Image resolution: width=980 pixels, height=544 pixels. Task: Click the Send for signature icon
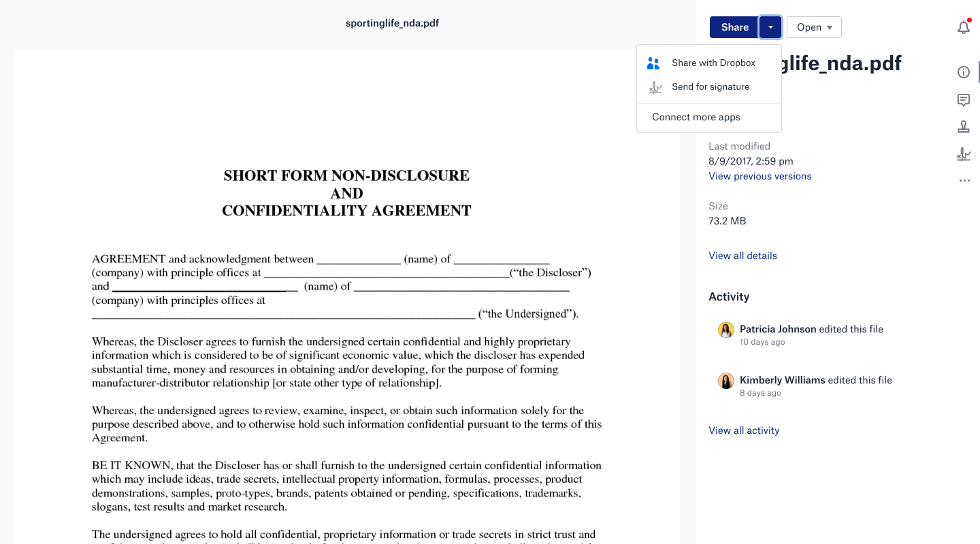coord(655,87)
